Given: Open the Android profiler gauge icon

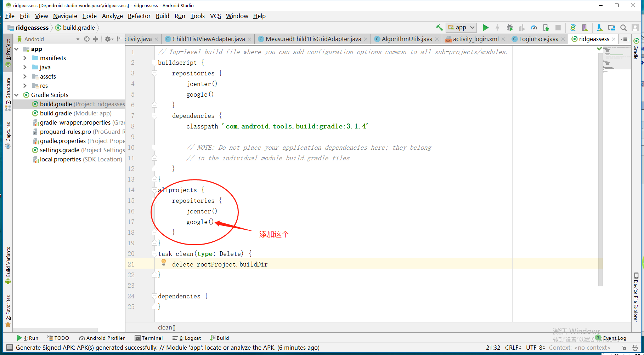Looking at the screenshot, I should tap(534, 28).
